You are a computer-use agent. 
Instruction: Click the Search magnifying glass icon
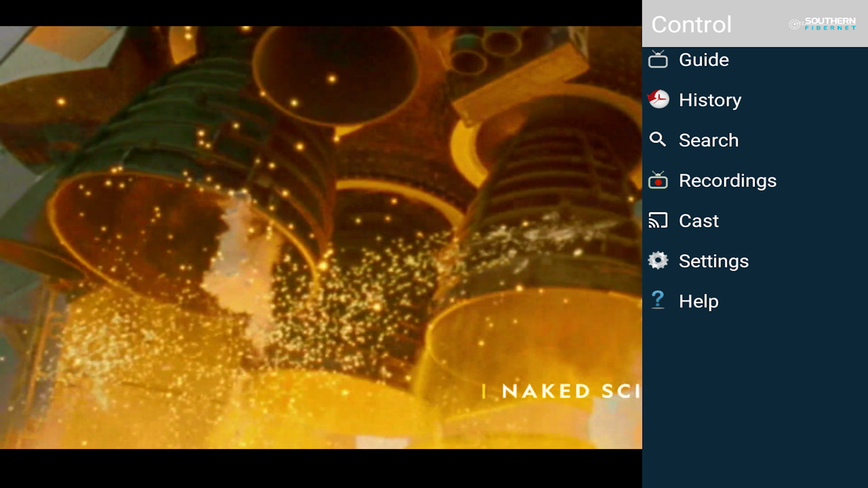click(x=658, y=140)
